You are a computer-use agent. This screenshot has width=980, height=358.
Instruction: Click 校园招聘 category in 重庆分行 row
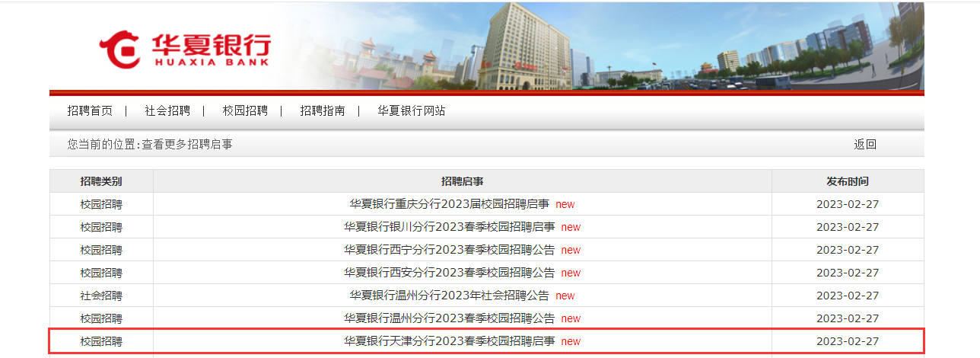pos(101,204)
